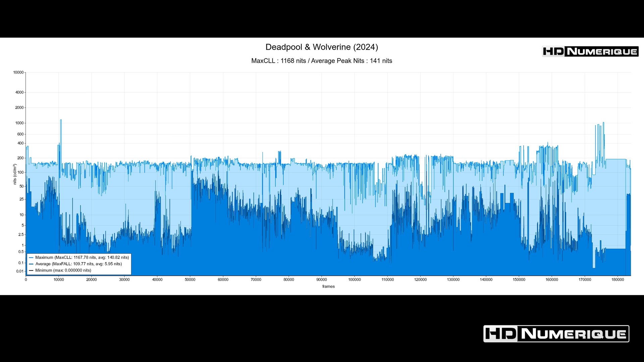This screenshot has width=644, height=362.
Task: Click the 1000 y-axis tick label
Action: (19, 123)
